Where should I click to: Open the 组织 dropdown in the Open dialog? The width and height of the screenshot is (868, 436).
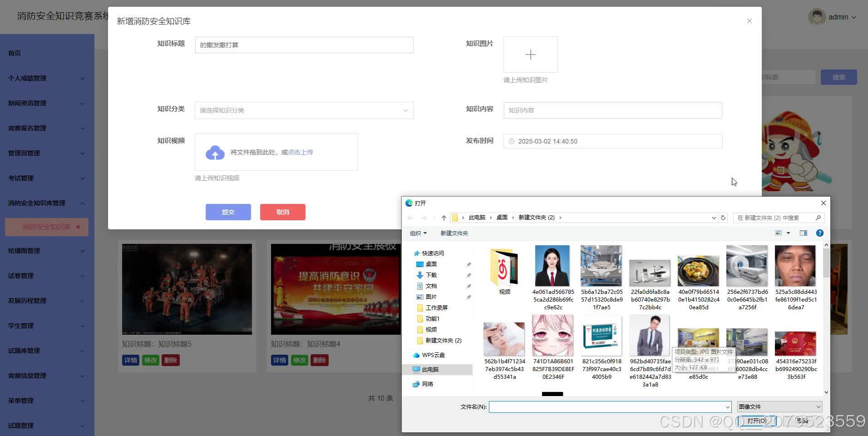pyautogui.click(x=418, y=233)
